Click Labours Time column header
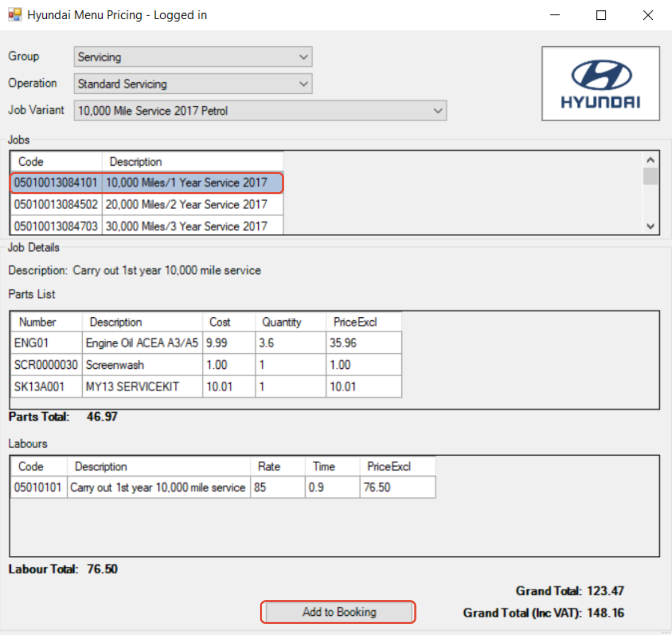 (332, 467)
